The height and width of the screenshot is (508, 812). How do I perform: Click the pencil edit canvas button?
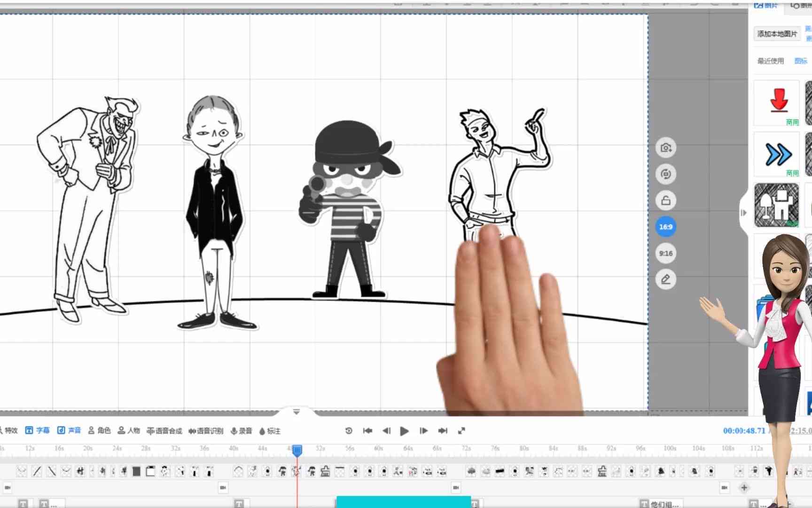pyautogui.click(x=666, y=279)
